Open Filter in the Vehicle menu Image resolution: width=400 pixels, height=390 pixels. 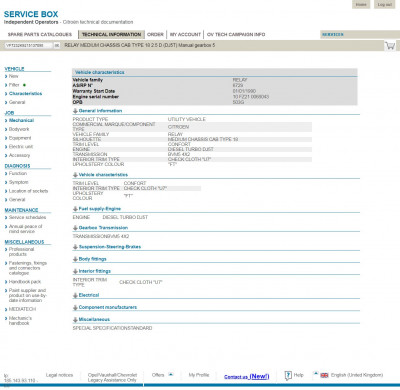(x=14, y=85)
